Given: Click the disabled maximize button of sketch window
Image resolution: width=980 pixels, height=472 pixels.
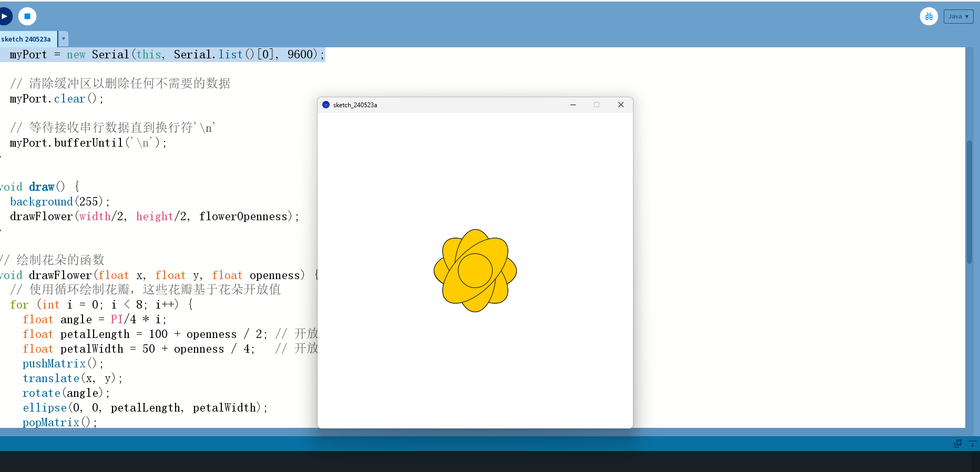Looking at the screenshot, I should click(x=597, y=105).
